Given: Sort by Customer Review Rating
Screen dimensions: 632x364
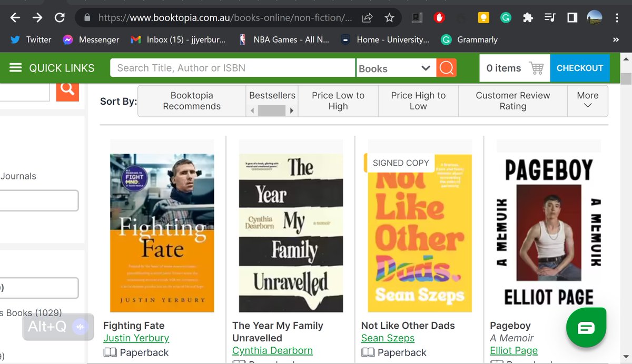Looking at the screenshot, I should click(x=513, y=100).
